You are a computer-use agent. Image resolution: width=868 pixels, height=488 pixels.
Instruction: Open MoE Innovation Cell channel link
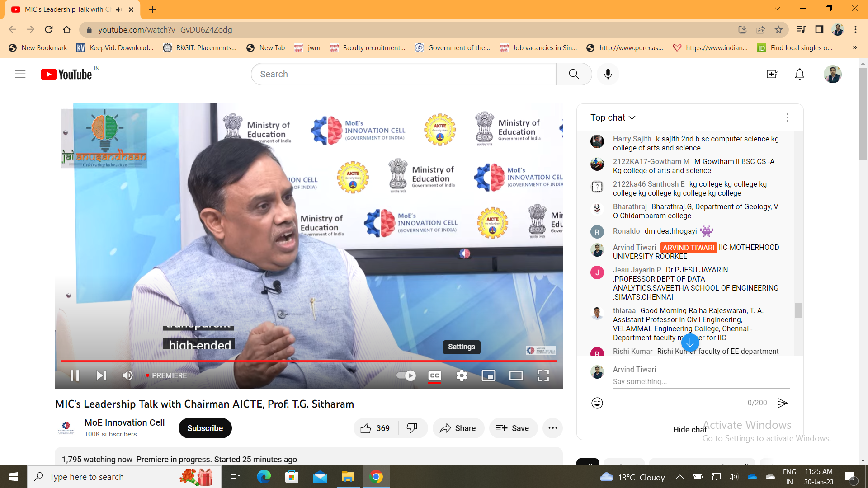(124, 422)
